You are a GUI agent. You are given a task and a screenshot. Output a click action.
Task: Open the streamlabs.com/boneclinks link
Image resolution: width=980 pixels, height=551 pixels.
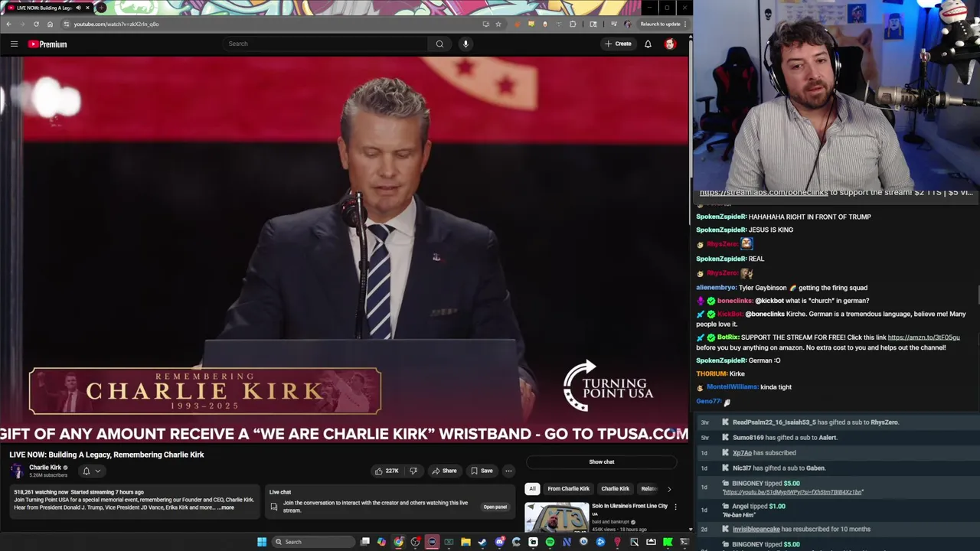[763, 193]
